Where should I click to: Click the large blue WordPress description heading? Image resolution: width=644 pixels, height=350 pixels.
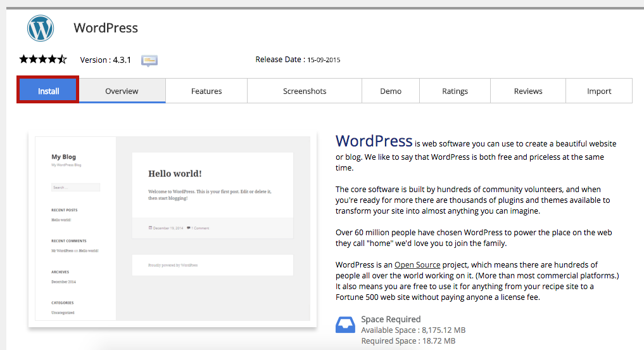pyautogui.click(x=374, y=141)
